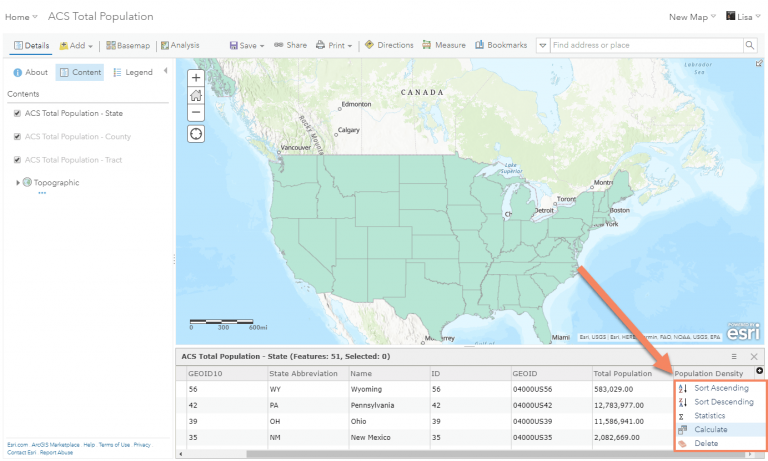Click the State Abbreviation column header
This screenshot has height=461, width=768.
pos(303,373)
